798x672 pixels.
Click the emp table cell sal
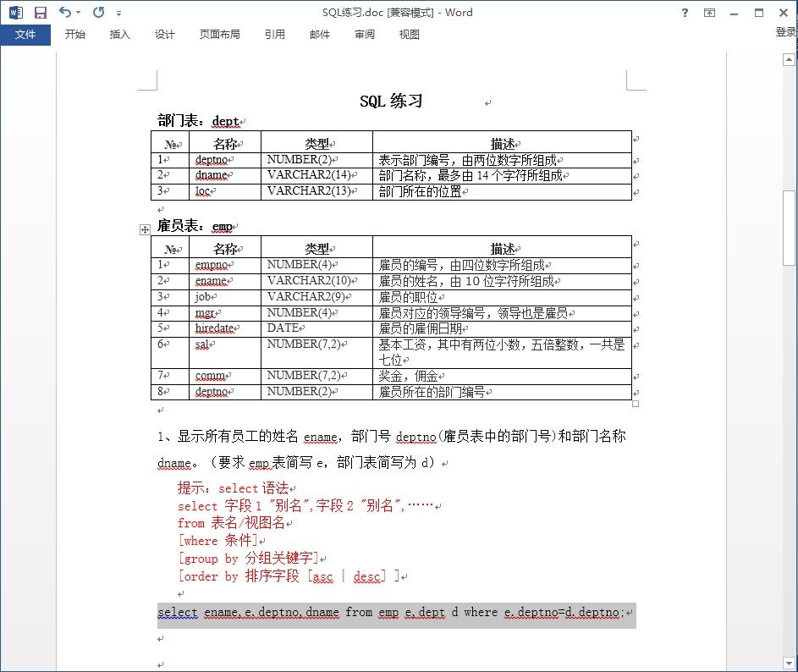(x=225, y=352)
